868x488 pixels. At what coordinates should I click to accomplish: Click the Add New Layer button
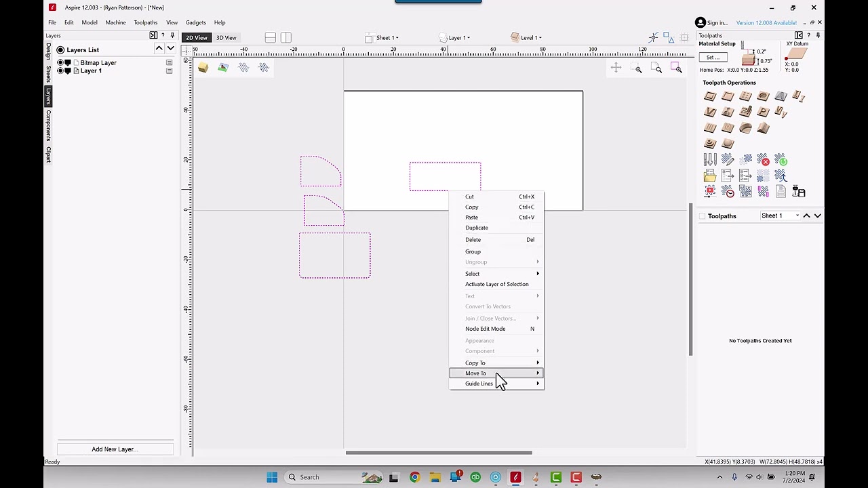(x=115, y=449)
